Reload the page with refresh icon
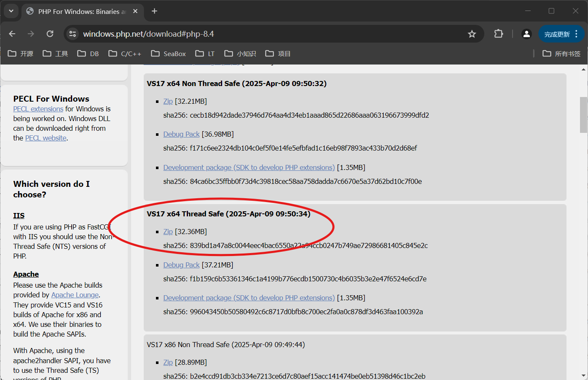This screenshot has height=380, width=588. point(50,34)
